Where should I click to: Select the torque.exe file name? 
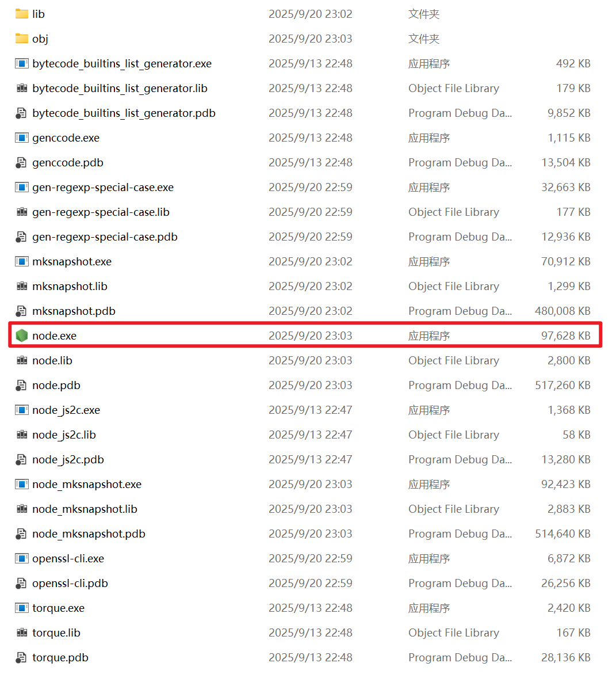[58, 608]
